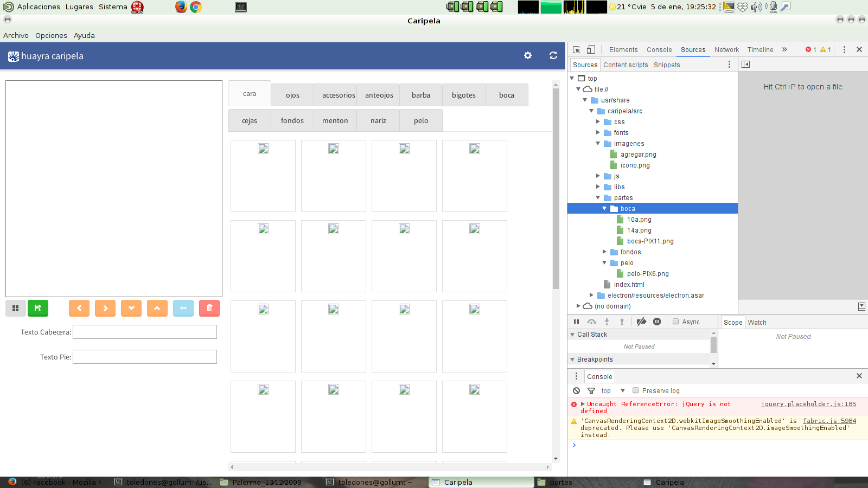Collapse the boca folder in tree
The width and height of the screenshot is (868, 488).
tap(604, 208)
